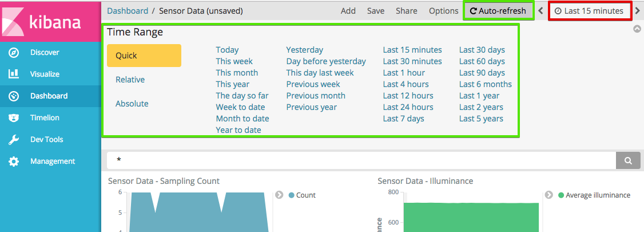Select Last 24 hours
Image resolution: width=644 pixels, height=232 pixels.
click(408, 107)
